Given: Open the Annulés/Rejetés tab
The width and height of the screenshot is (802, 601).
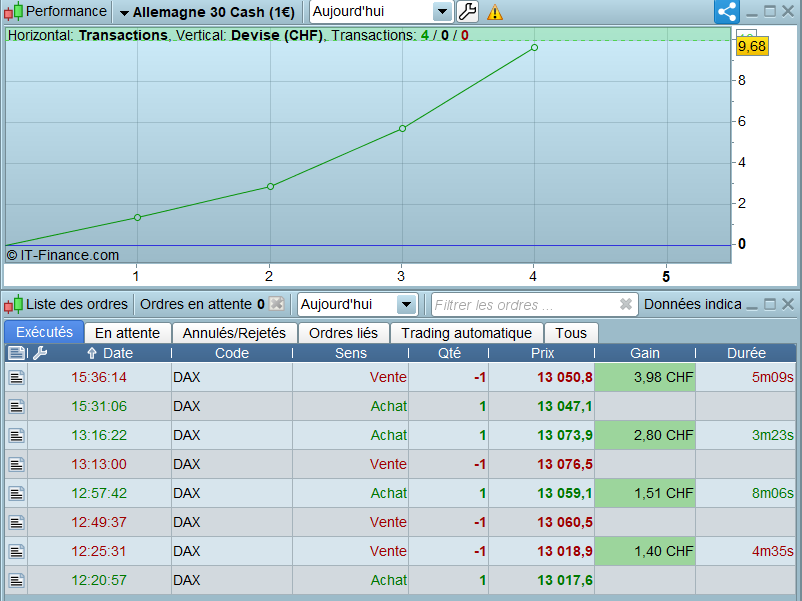Looking at the screenshot, I should point(234,333).
